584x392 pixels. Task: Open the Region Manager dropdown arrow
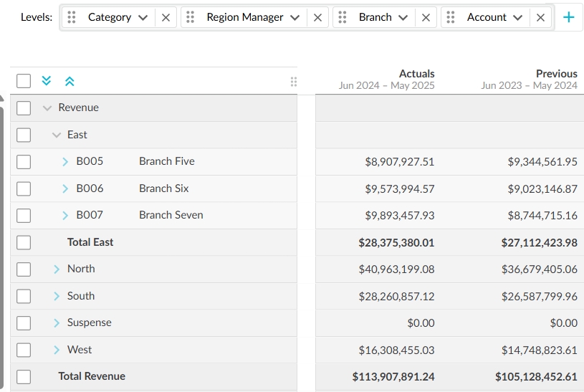pyautogui.click(x=295, y=17)
